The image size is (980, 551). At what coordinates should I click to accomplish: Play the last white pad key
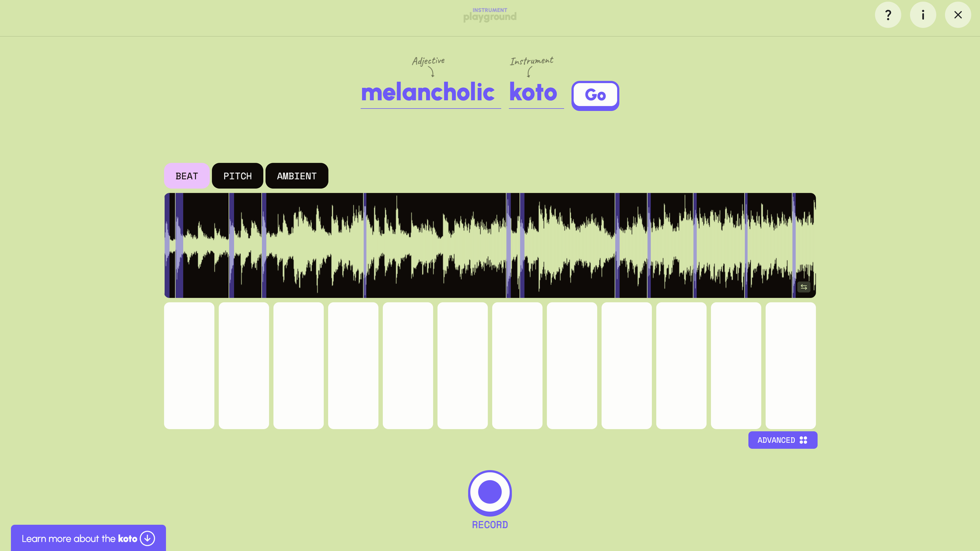[x=791, y=366]
